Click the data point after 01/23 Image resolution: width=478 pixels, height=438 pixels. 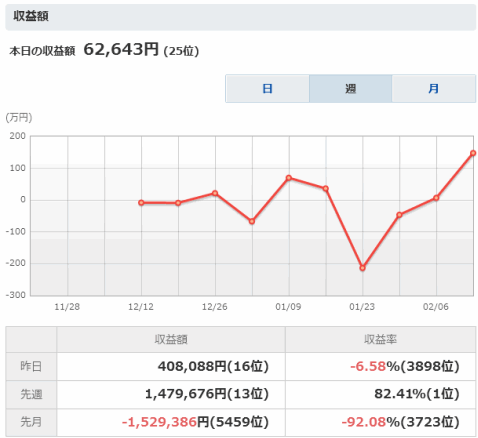click(x=399, y=215)
